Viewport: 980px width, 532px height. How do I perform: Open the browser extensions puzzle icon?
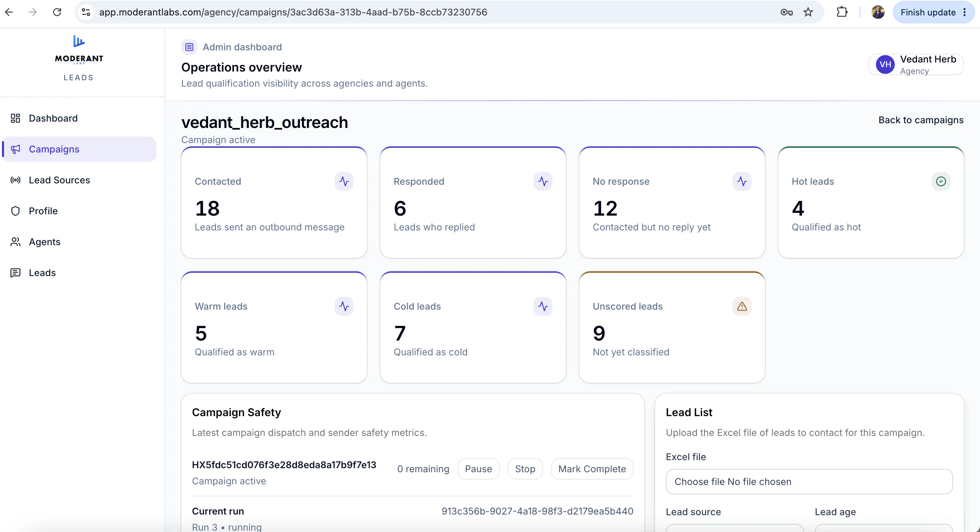[842, 12]
